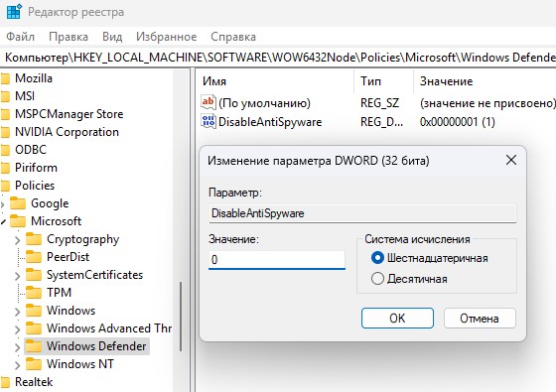This screenshot has width=556, height=392.
Task: Click the MSI folder icon
Action: coord(5,96)
